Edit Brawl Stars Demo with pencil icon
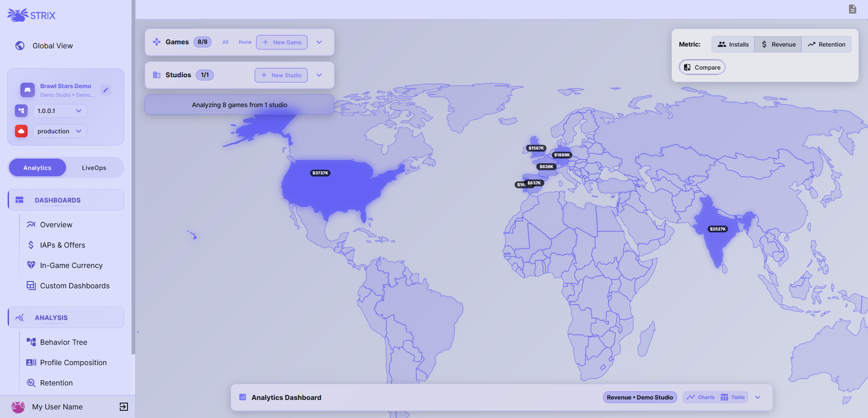This screenshot has height=418, width=868. [x=106, y=90]
